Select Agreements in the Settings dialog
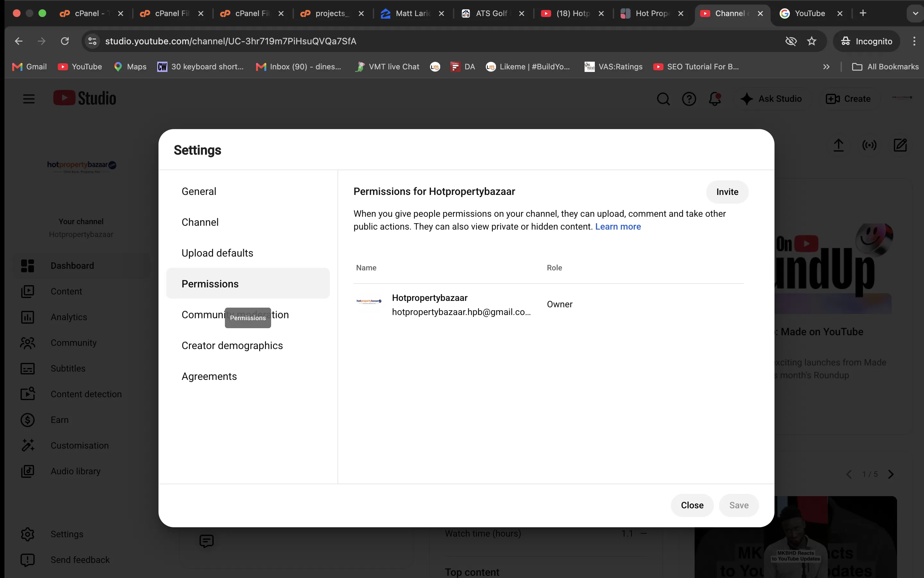Screen dimensions: 924x578 click(x=248, y=377)
